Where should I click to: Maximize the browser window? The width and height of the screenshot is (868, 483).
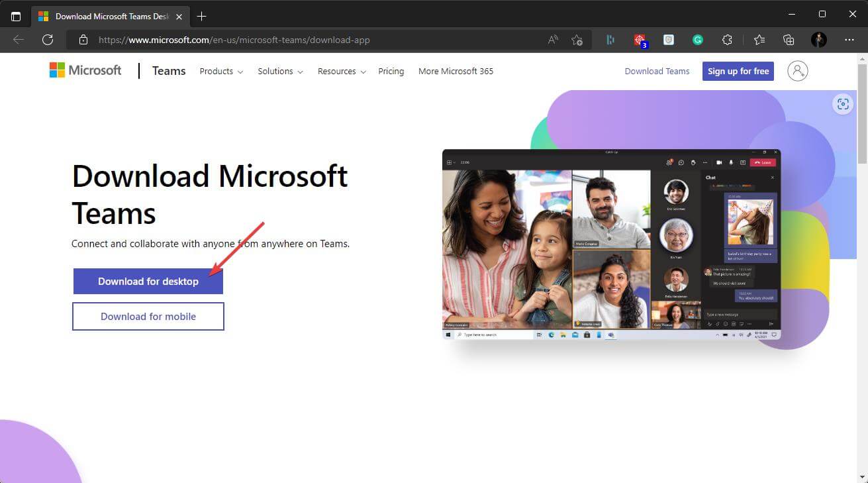point(822,14)
